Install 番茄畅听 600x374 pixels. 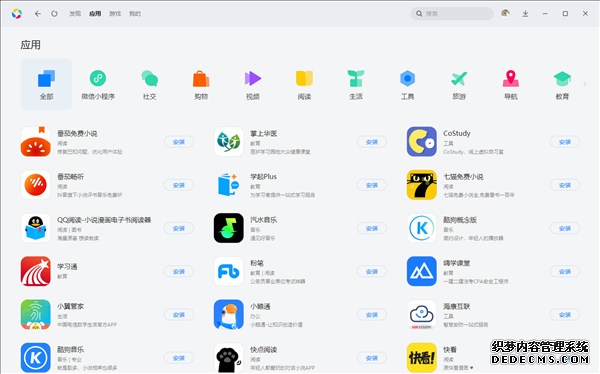179,185
